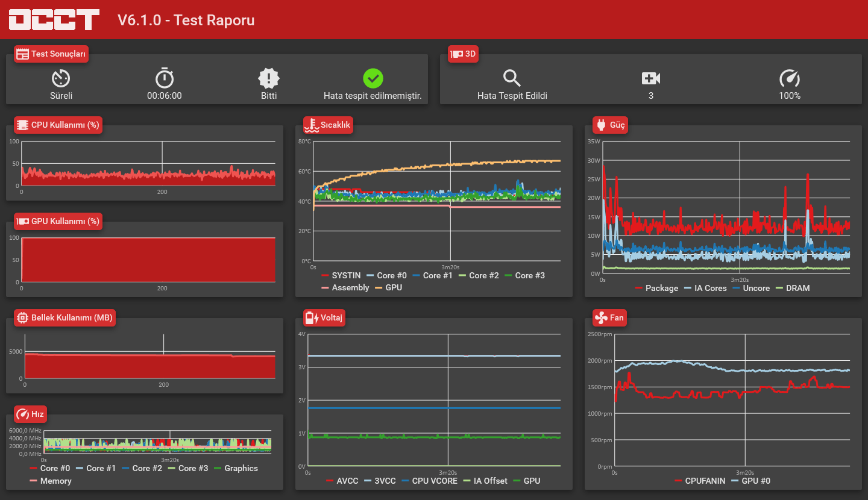Hide the Package series in power chart
Image resolution: width=868 pixels, height=500 pixels.
tap(656, 288)
